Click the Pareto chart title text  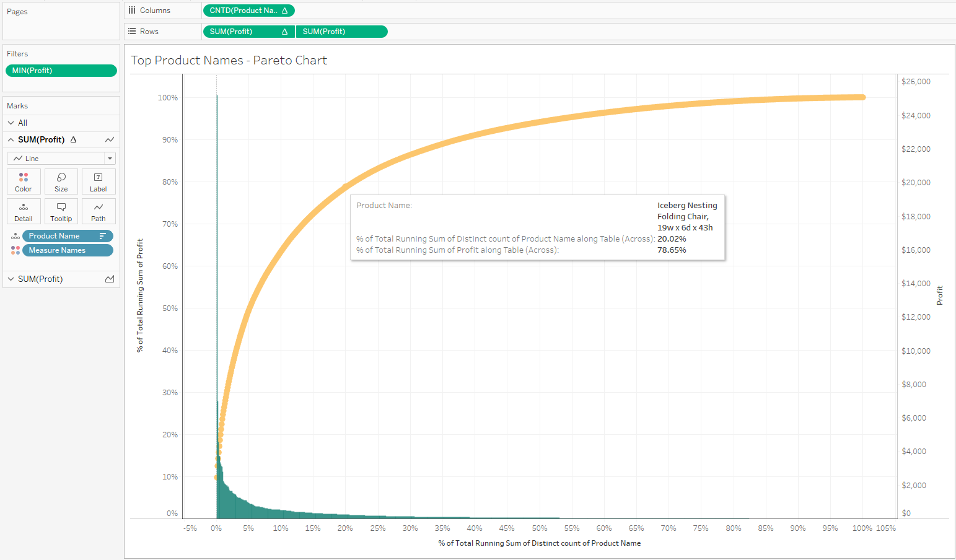point(229,61)
